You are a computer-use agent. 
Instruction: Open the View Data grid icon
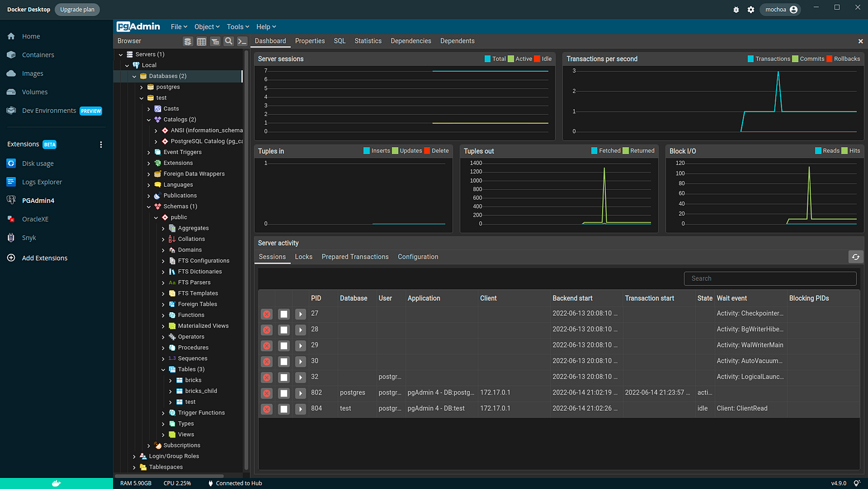pos(201,41)
